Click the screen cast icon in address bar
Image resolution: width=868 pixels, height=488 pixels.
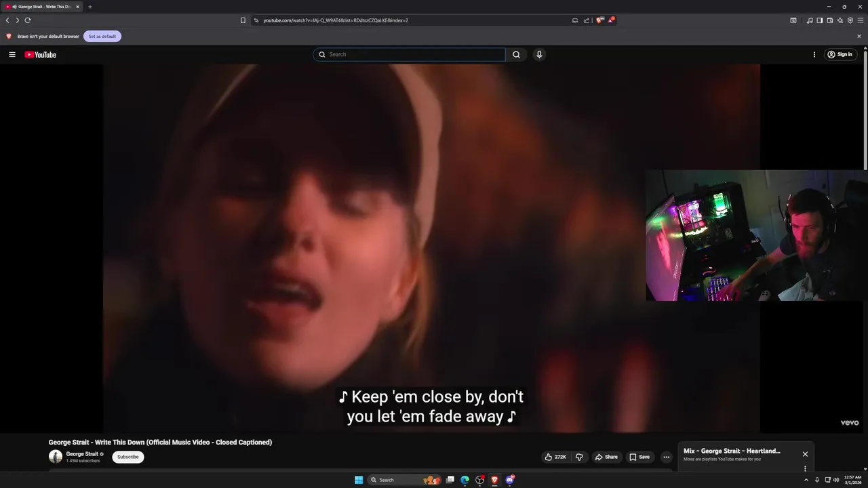575,20
